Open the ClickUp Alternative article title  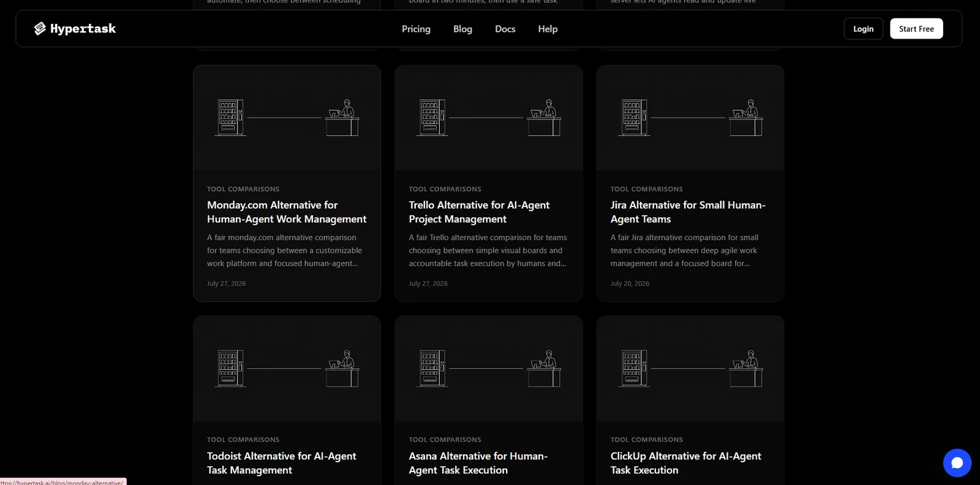tap(686, 463)
